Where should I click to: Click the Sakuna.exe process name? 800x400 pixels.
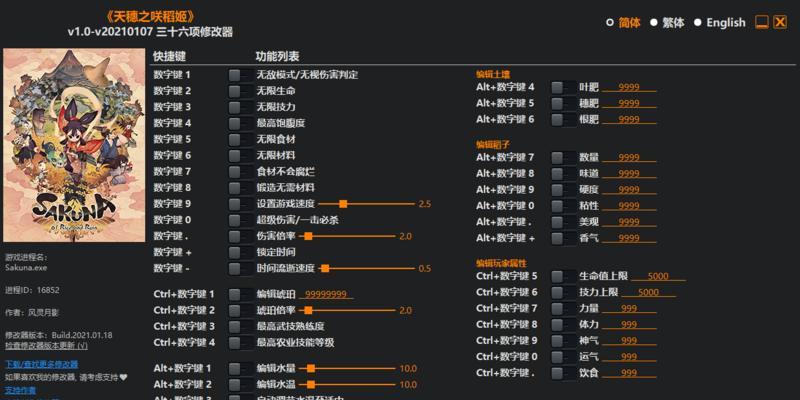click(x=26, y=267)
